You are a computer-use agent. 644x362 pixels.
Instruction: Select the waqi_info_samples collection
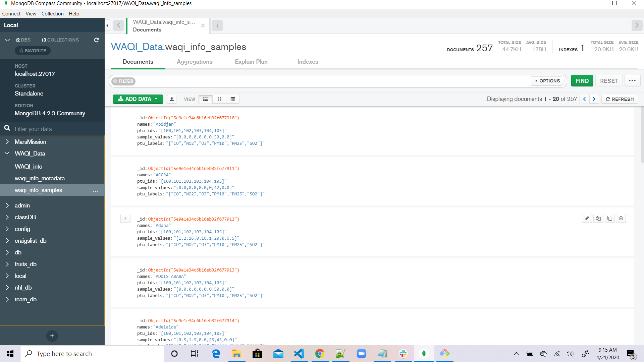(39, 190)
